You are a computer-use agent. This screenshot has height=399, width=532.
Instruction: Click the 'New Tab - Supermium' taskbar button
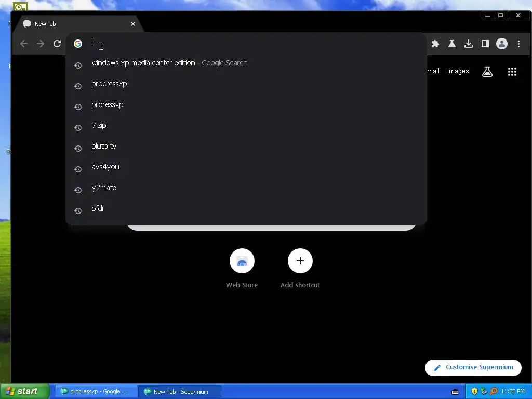point(180,392)
